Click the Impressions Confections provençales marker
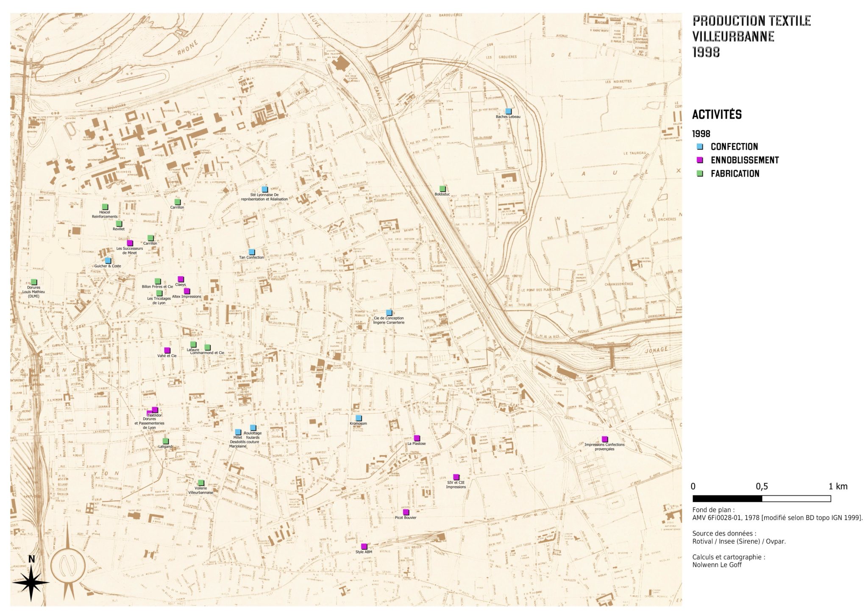The width and height of the screenshot is (868, 614). pyautogui.click(x=605, y=439)
